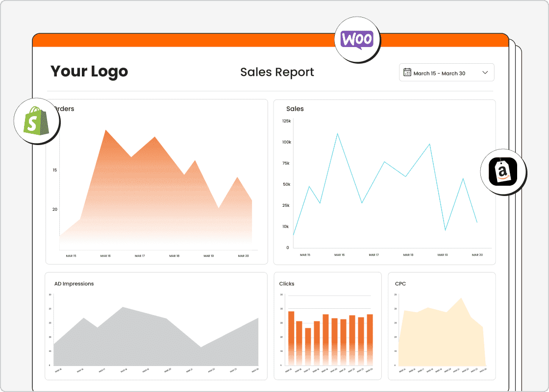The height and width of the screenshot is (392, 549).
Task: Click the calendar icon in the date selector
Action: [407, 72]
